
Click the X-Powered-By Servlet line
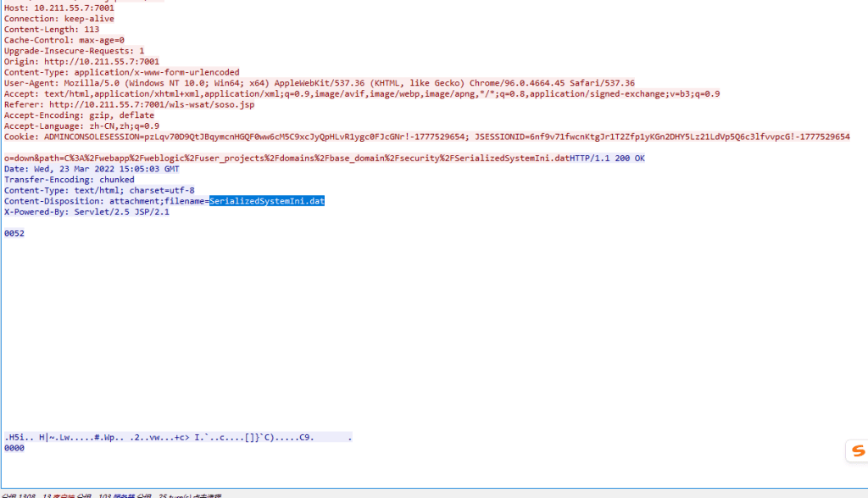(x=86, y=212)
